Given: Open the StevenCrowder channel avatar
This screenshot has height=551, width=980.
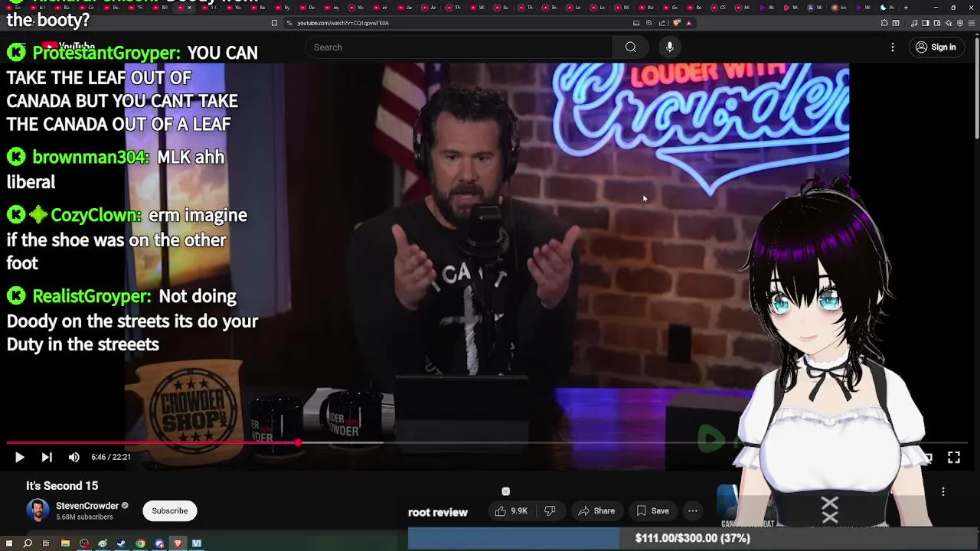Looking at the screenshot, I should point(38,510).
